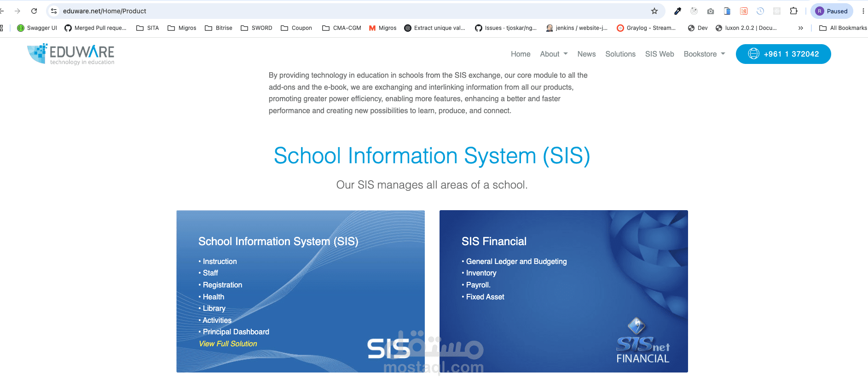Screen dimensions: 868x384
Task: Click the Fixed Asset list item
Action: point(483,297)
